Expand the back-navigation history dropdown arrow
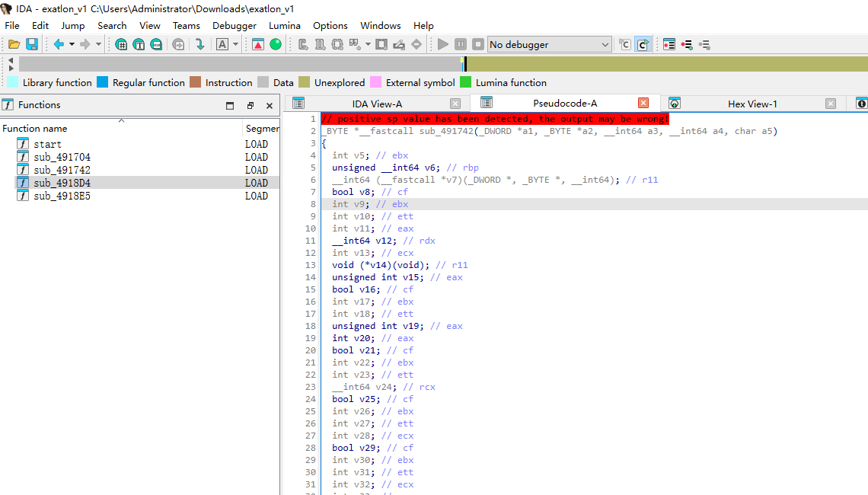The height and width of the screenshot is (495, 868). 72,45
